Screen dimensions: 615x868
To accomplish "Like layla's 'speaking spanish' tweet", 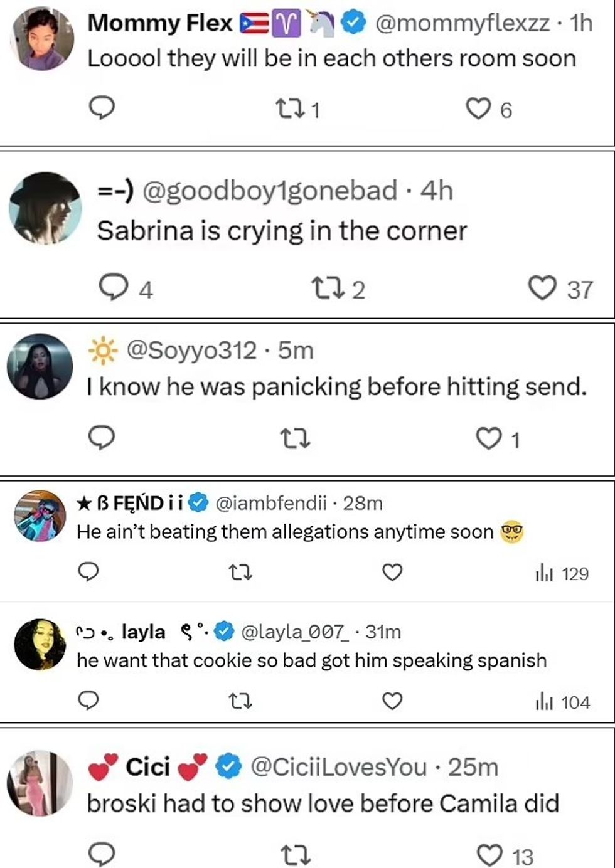I will point(392,701).
